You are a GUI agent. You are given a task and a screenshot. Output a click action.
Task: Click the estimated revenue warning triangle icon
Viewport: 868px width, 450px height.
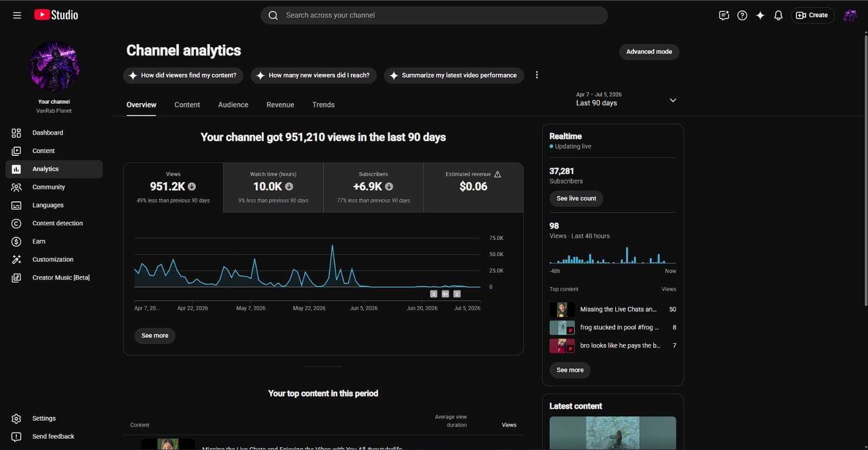click(497, 174)
